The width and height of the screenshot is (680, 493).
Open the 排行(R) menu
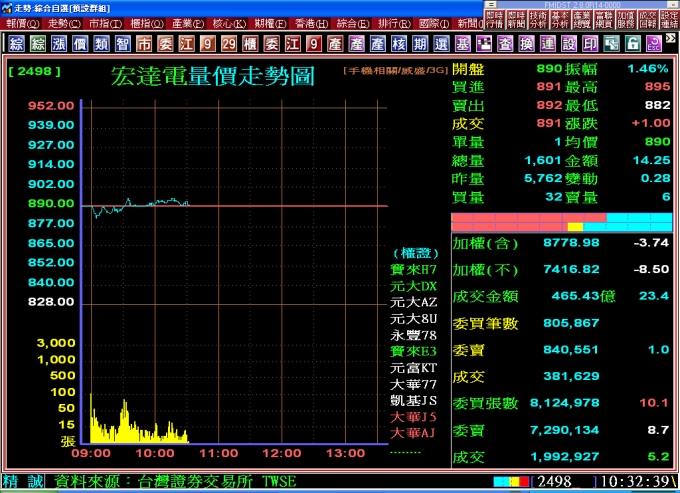pos(394,23)
